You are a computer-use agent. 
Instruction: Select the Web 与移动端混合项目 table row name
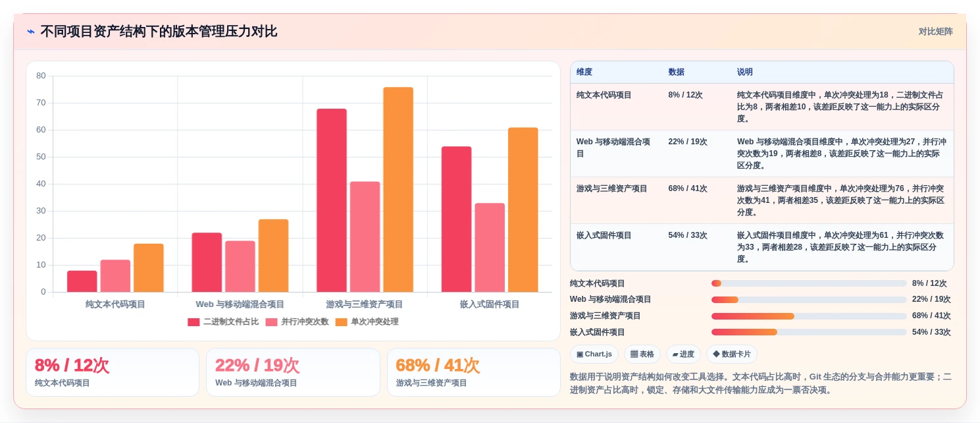pos(613,148)
